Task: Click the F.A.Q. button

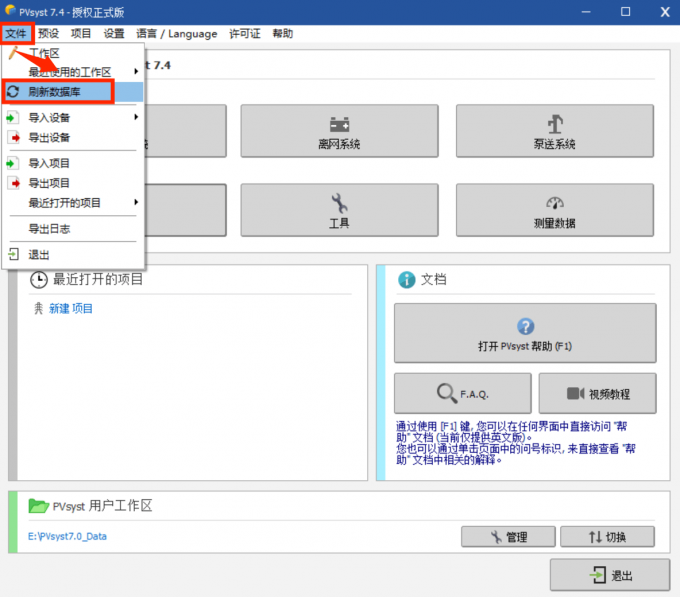Action: pyautogui.click(x=462, y=393)
